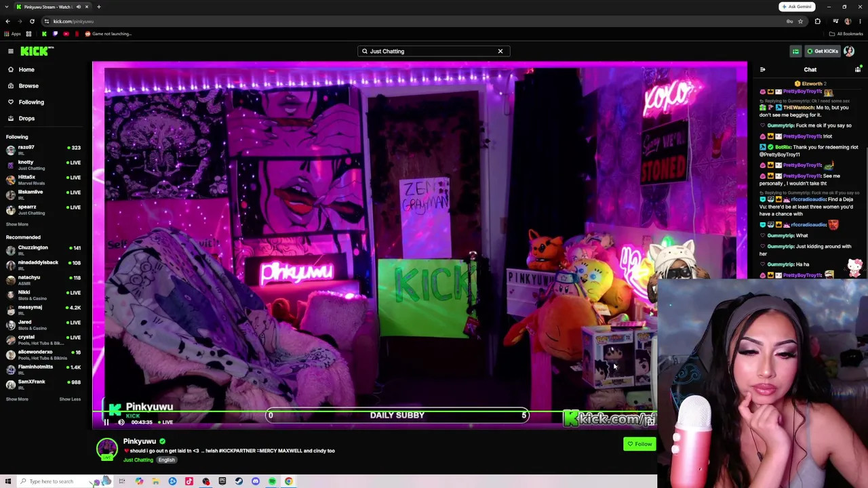The width and height of the screenshot is (868, 488).
Task: Open the Chrome media controls icon
Action: tap(835, 21)
